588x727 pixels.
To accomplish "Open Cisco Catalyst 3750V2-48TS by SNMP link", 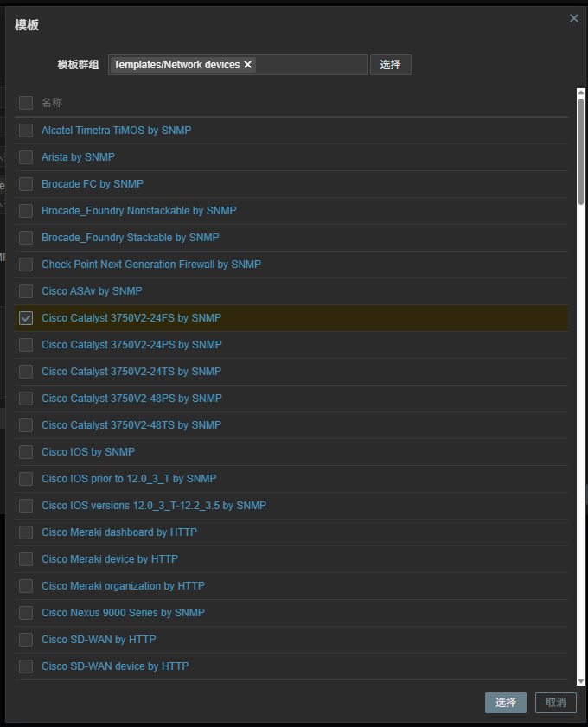I will coord(131,425).
